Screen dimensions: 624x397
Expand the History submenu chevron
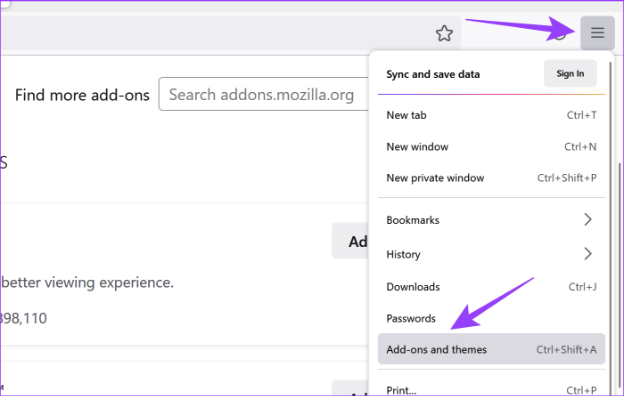(588, 254)
